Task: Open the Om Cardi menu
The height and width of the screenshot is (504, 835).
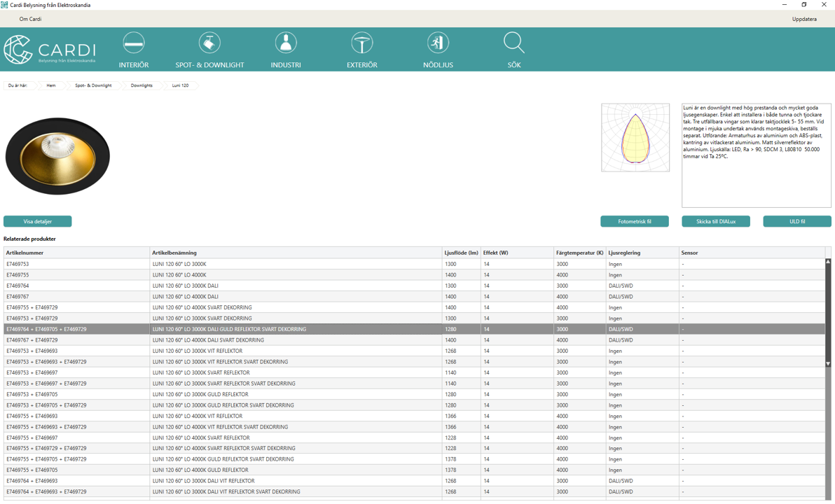Action: pos(30,19)
